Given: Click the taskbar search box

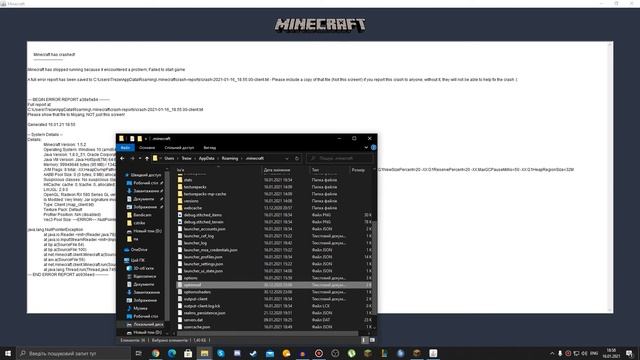Looking at the screenshot, I should (74, 353).
